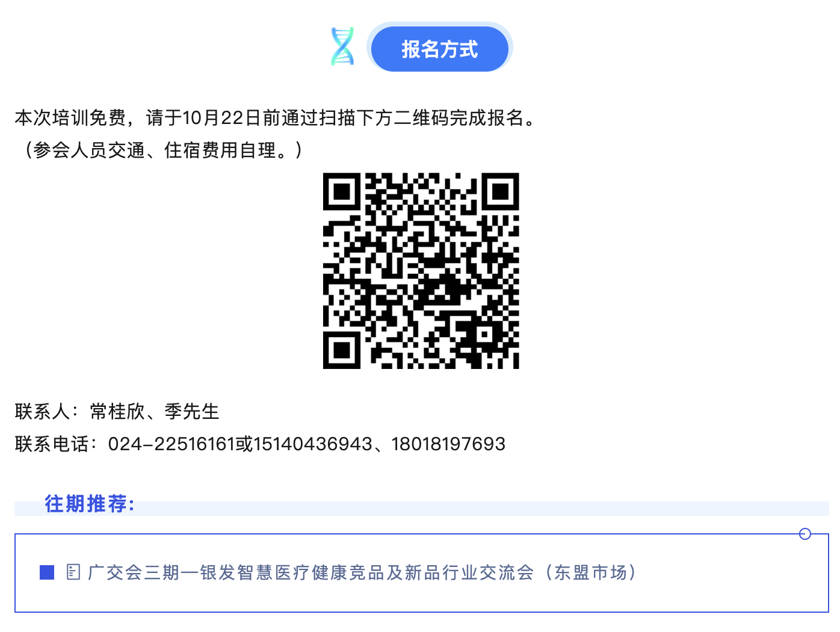840x632 pixels.
Task: Click the 联系电话 label text
Action: click(x=52, y=444)
